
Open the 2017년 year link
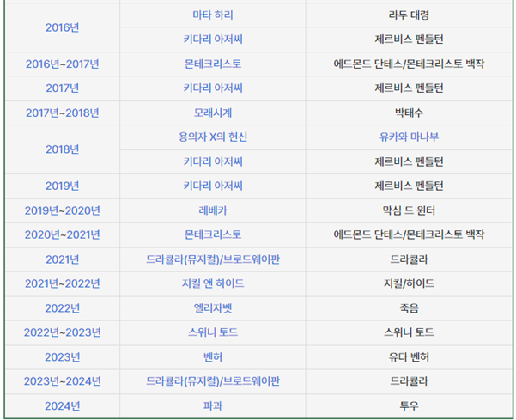point(62,88)
